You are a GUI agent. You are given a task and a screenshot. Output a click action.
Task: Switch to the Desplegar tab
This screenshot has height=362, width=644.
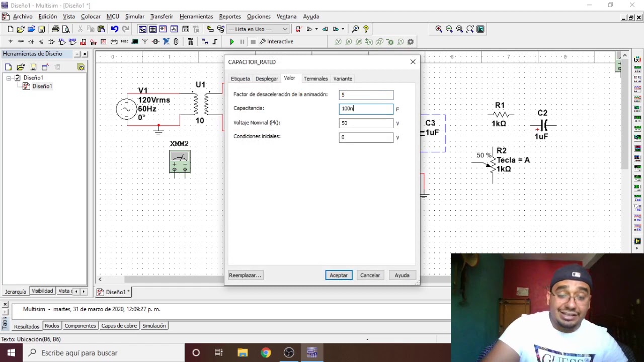click(267, 79)
